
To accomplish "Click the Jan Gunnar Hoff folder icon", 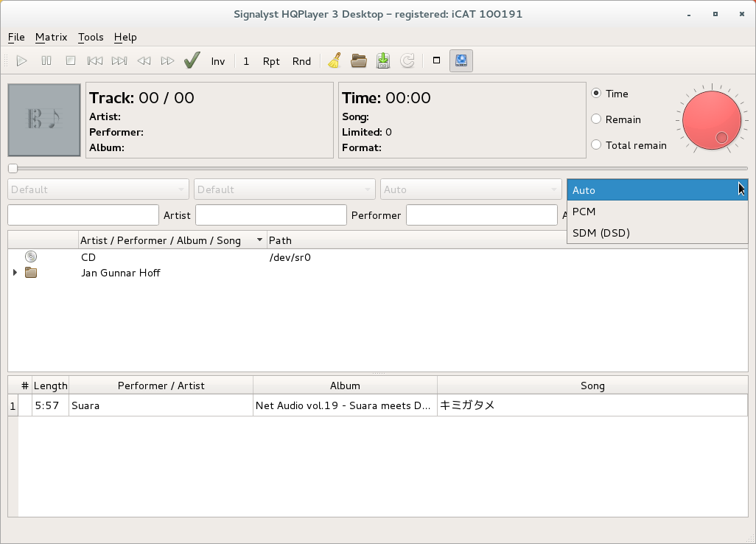I will 31,273.
